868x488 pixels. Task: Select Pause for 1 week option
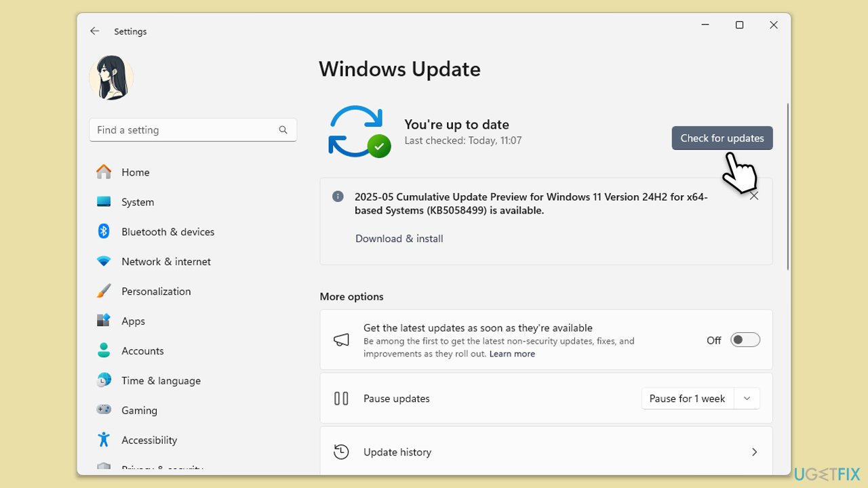click(687, 399)
